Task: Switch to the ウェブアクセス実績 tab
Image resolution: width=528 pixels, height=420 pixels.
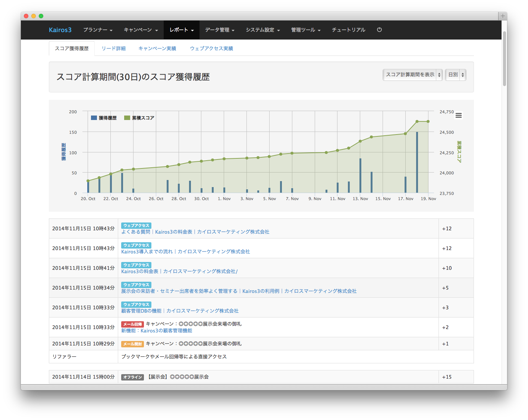Action: point(211,48)
